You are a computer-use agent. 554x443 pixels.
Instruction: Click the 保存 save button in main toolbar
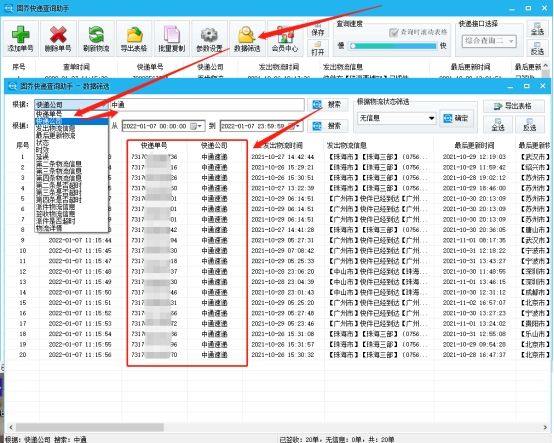[x=318, y=30]
